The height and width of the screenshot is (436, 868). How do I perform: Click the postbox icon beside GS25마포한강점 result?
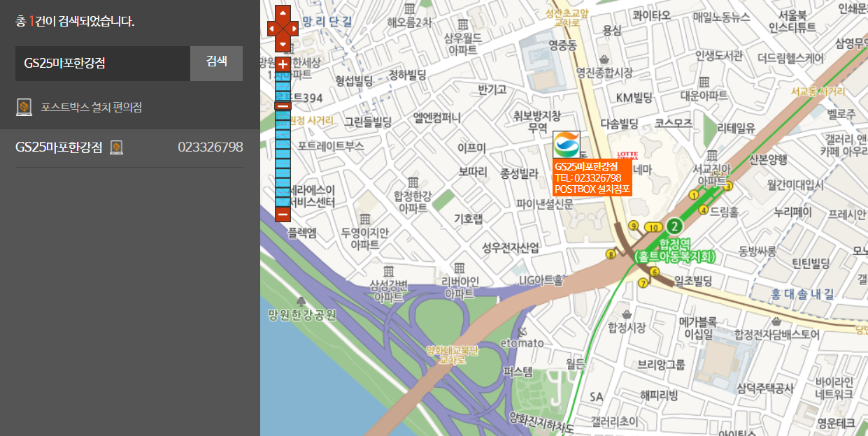pos(117,147)
